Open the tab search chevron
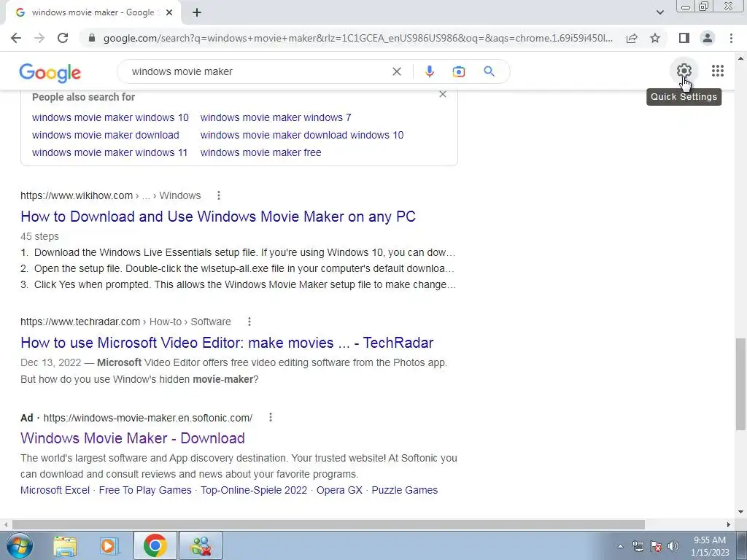The image size is (747, 560). click(x=659, y=12)
